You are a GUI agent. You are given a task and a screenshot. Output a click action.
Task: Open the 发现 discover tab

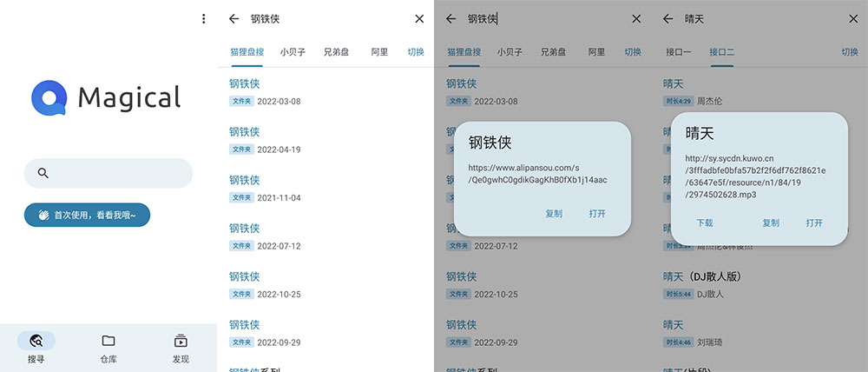pos(181,348)
